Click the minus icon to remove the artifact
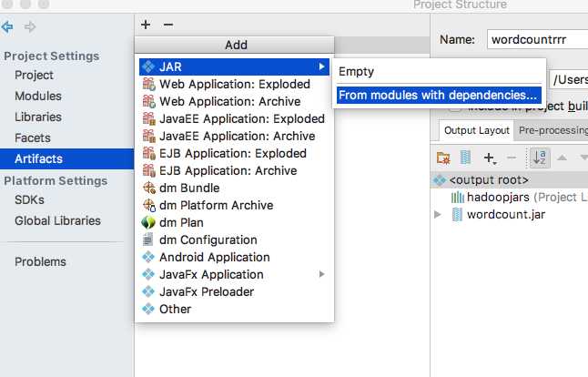 click(167, 25)
